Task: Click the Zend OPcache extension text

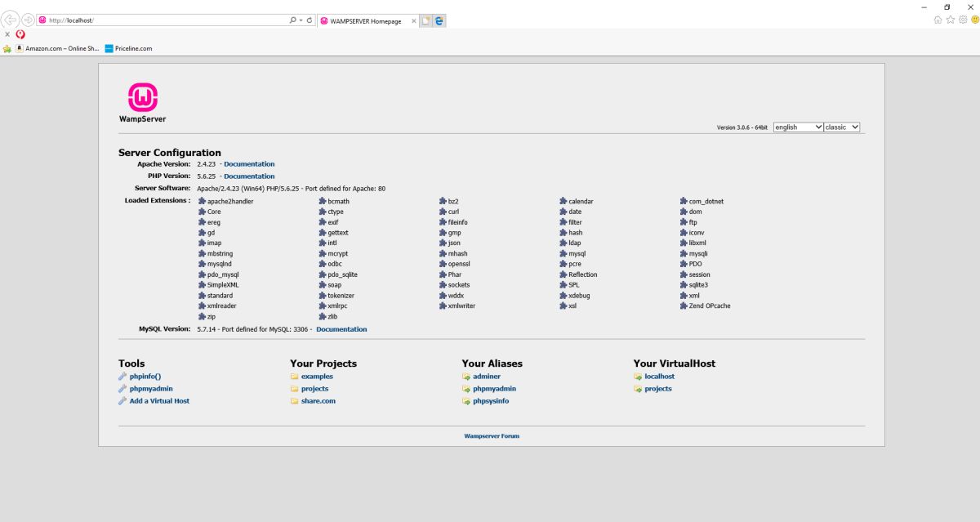Action: [710, 306]
